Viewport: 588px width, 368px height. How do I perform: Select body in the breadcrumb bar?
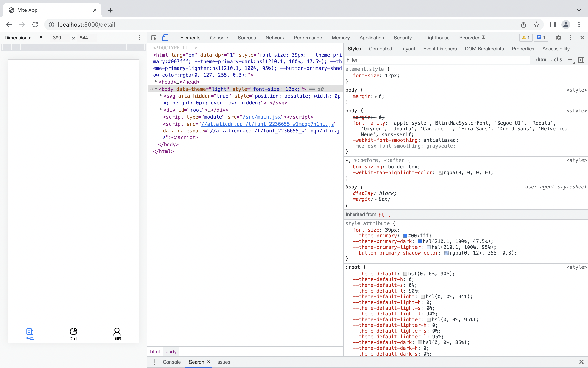[x=171, y=352]
